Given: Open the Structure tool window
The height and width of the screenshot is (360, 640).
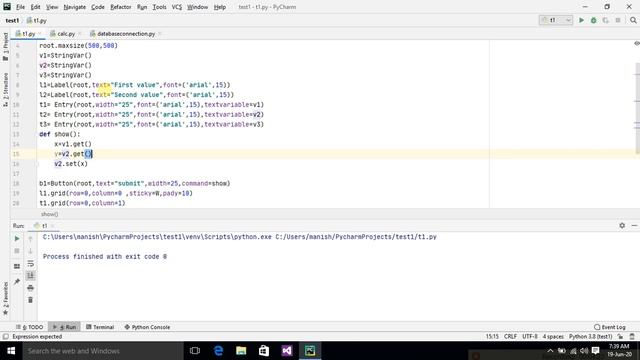Looking at the screenshot, I should (x=5, y=90).
